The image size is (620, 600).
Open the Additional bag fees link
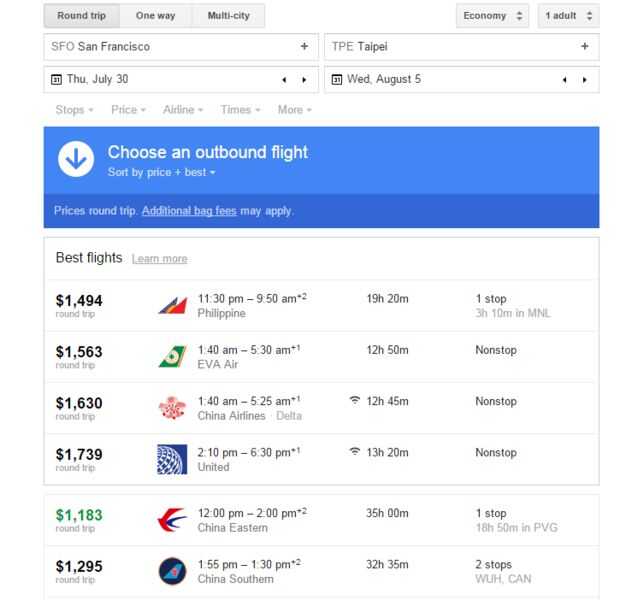pyautogui.click(x=189, y=211)
